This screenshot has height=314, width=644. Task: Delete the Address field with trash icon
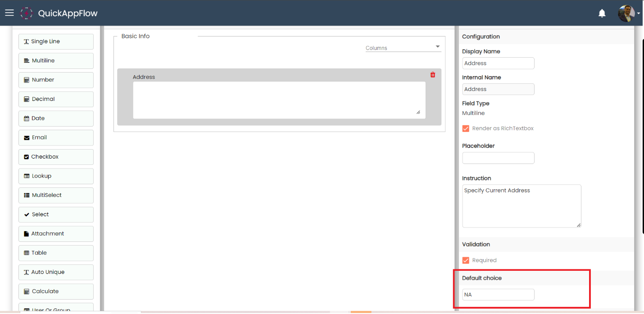pos(433,75)
